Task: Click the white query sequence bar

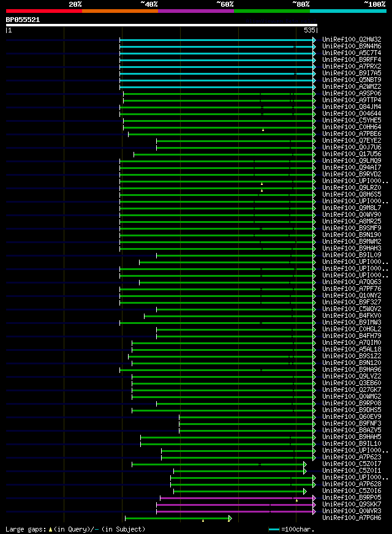Action: pos(162,25)
